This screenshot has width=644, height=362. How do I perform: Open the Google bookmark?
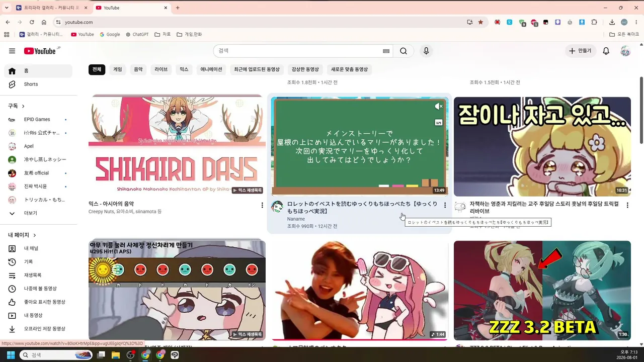point(110,34)
